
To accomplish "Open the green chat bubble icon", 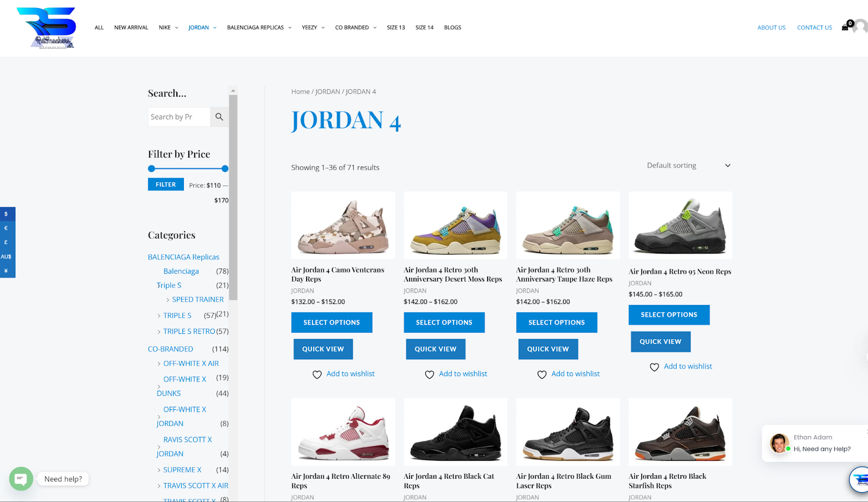I will pos(21,479).
